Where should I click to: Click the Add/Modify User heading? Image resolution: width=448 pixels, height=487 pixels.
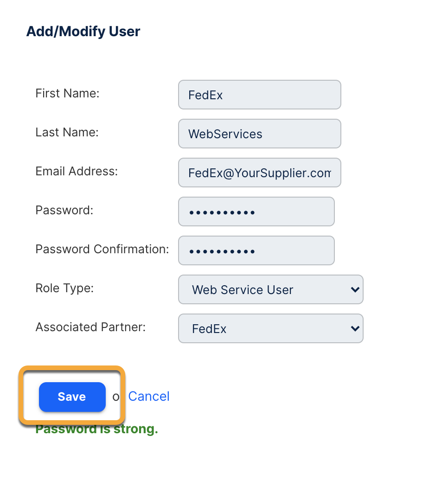pyautogui.click(x=83, y=32)
